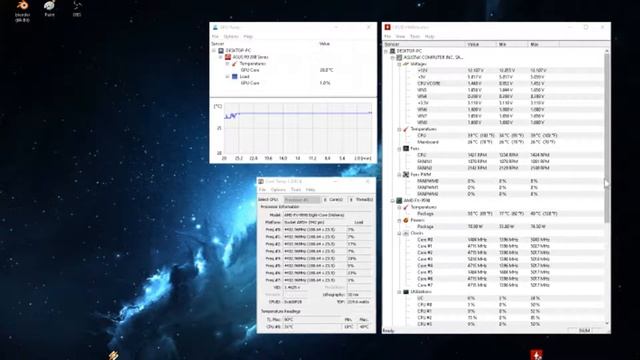Select the Core #0 clock row
The width and height of the screenshot is (640, 360).
509,240
